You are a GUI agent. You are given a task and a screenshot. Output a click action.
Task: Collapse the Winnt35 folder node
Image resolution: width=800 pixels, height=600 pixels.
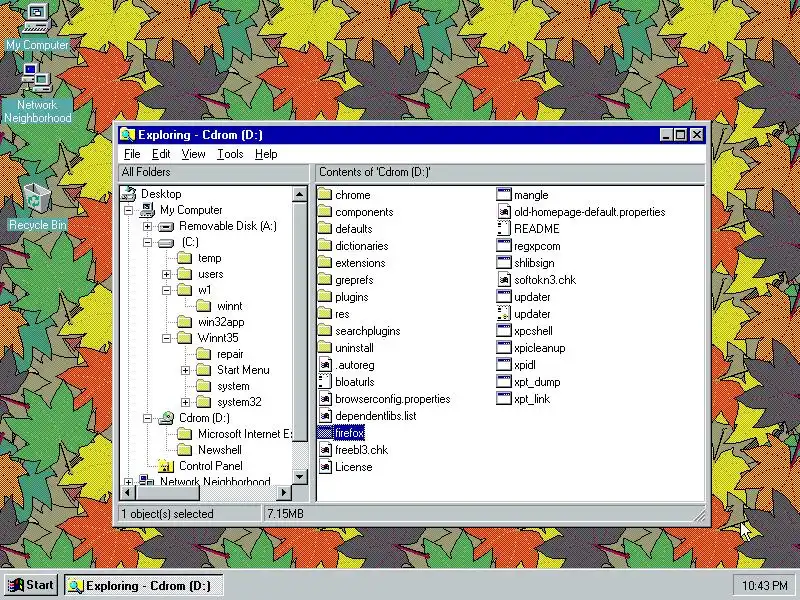[166, 338]
